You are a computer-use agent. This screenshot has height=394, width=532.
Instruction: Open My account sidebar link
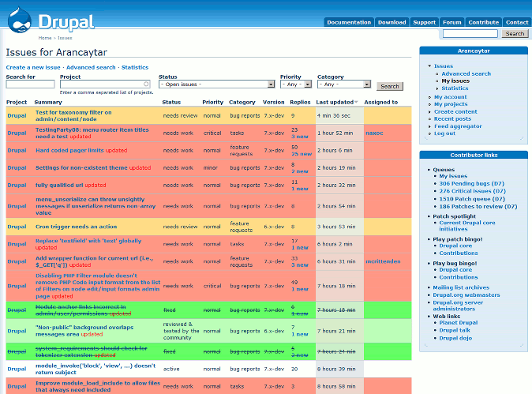click(x=450, y=97)
